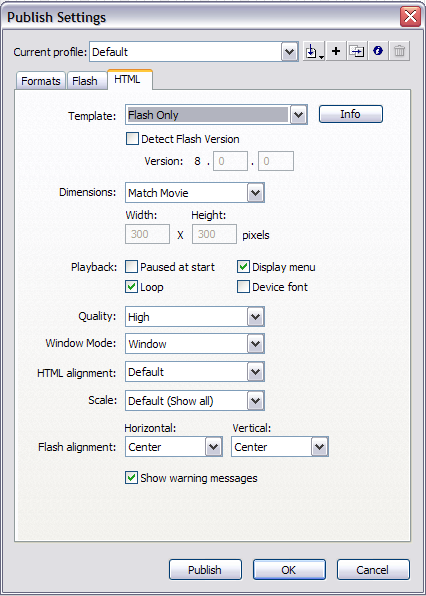
Task: Enable Detect Flash Version checkbox
Action: click(132, 139)
